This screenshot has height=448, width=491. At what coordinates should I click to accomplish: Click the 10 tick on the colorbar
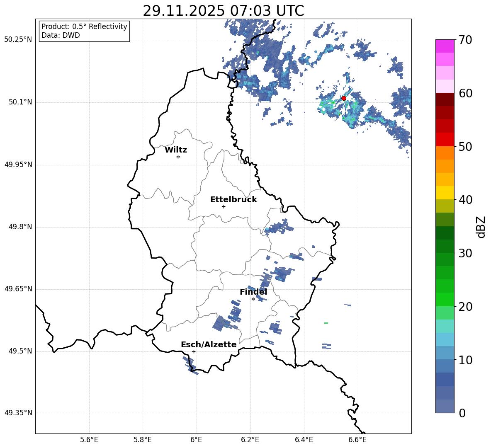(465, 360)
